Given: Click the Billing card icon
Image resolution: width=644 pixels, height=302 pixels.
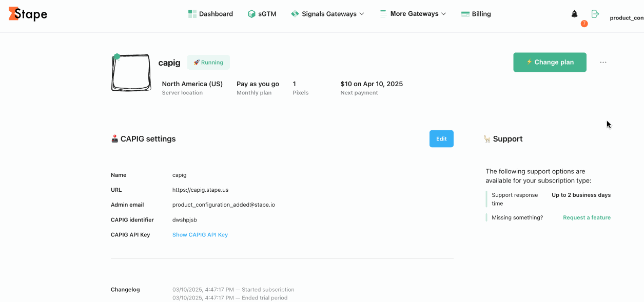Looking at the screenshot, I should (465, 14).
